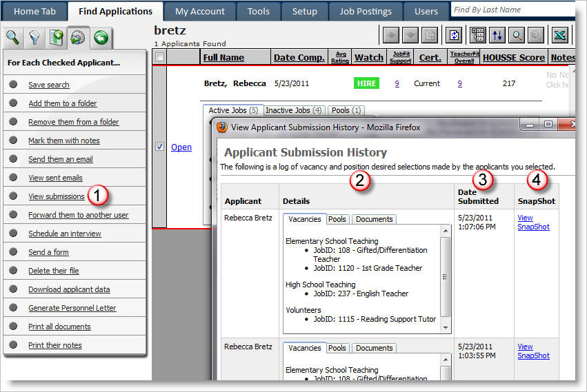Click the green back arrow icon

pyautogui.click(x=101, y=38)
